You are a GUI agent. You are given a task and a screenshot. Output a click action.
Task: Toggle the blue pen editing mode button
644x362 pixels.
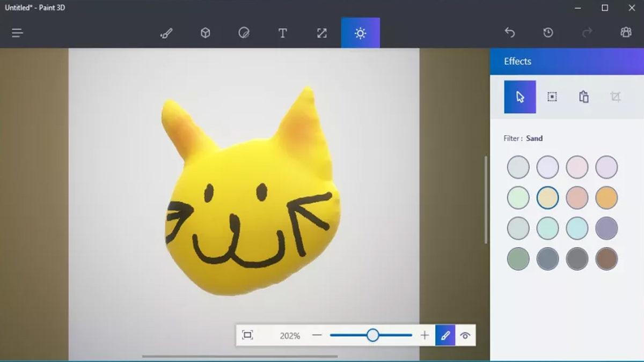[x=445, y=336]
